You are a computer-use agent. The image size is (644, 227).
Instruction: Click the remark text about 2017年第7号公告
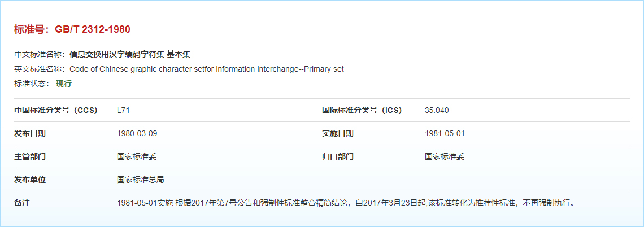click(x=346, y=203)
